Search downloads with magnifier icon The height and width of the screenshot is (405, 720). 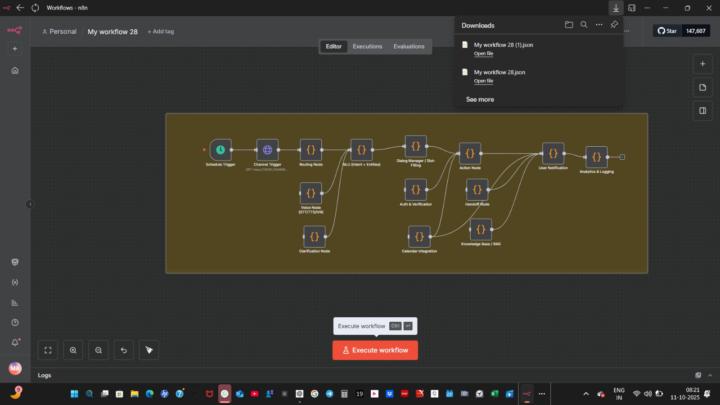pos(584,25)
